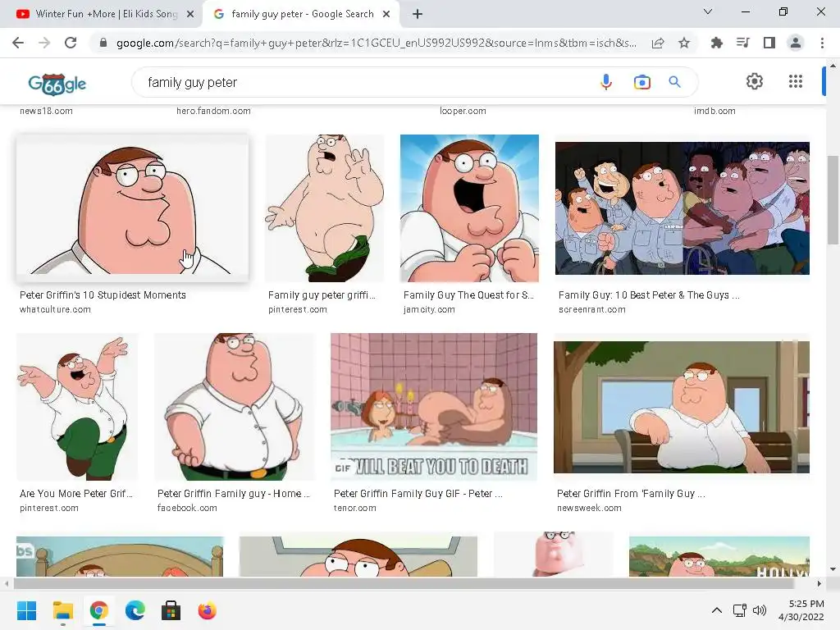Open Family Guy The Quest for Stuff image

469,208
